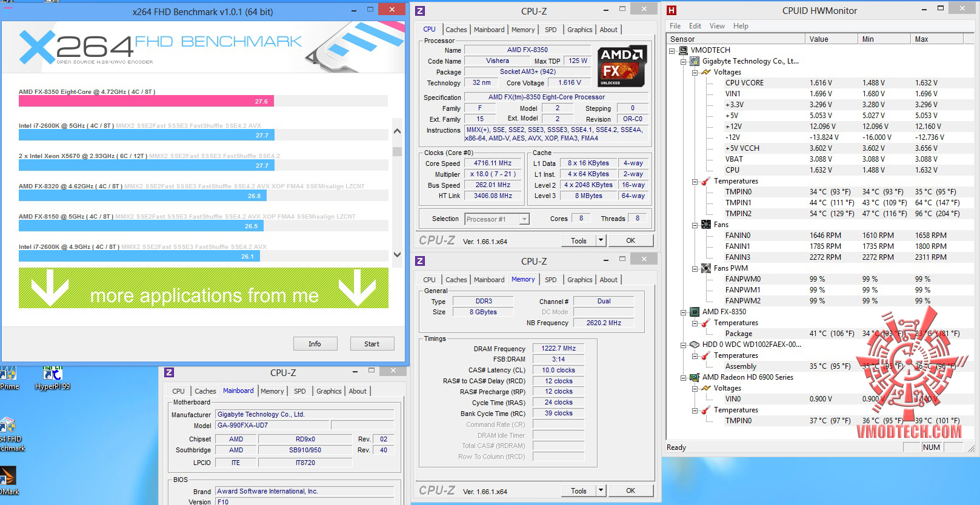Image resolution: width=980 pixels, height=505 pixels.
Task: Collapse the Fans PWM branch
Action: coord(695,268)
